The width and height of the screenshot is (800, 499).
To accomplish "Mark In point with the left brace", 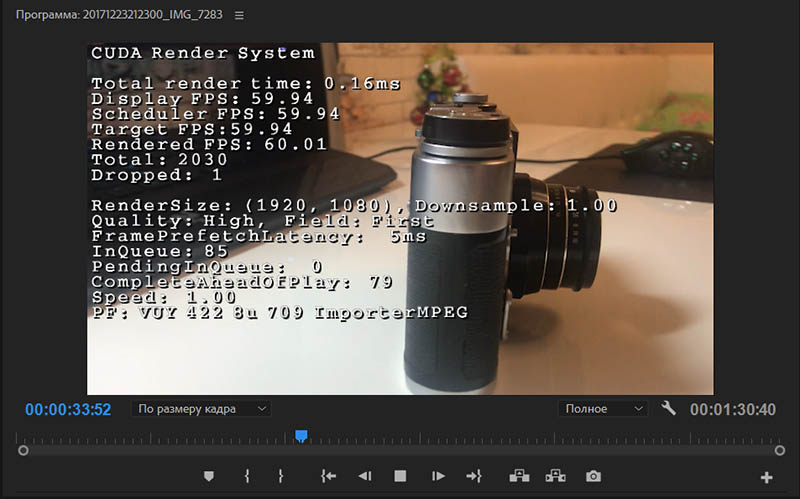I will 247,477.
